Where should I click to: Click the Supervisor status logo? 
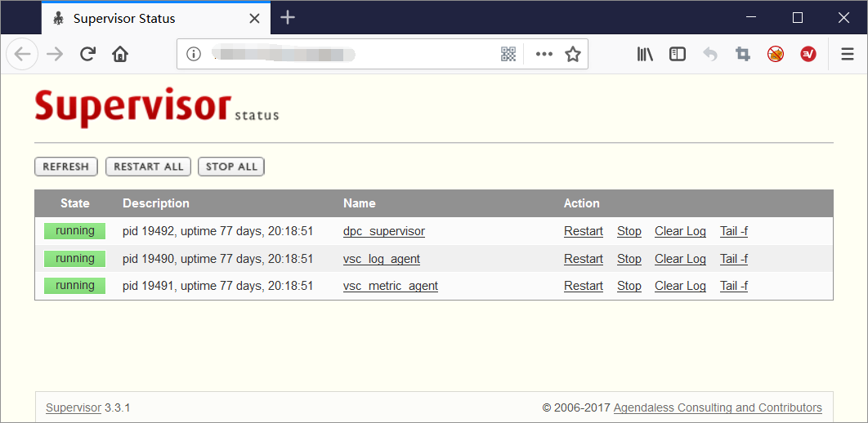(157, 107)
